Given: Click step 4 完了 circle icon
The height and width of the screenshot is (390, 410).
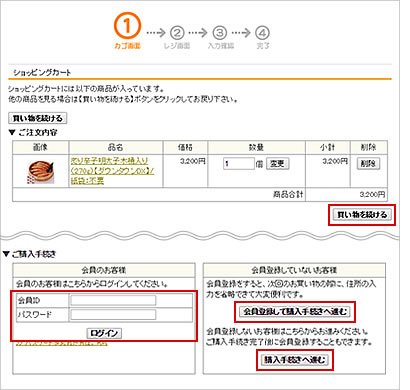Looking at the screenshot, I should tap(262, 33).
